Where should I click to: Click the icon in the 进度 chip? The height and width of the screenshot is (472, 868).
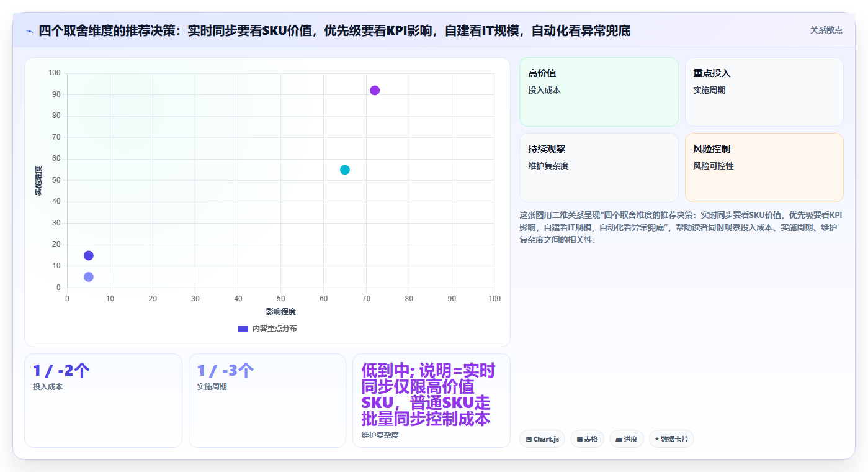(619, 439)
